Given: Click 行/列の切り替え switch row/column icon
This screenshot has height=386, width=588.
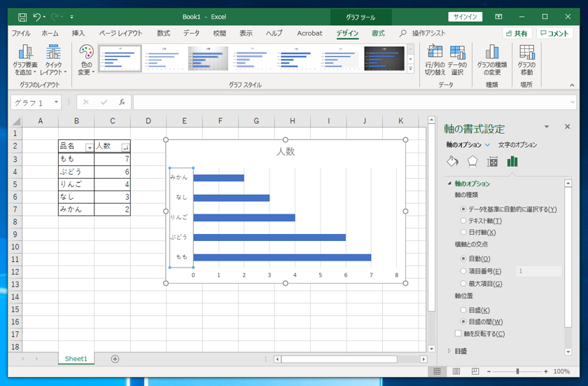Looking at the screenshot, I should [435, 60].
